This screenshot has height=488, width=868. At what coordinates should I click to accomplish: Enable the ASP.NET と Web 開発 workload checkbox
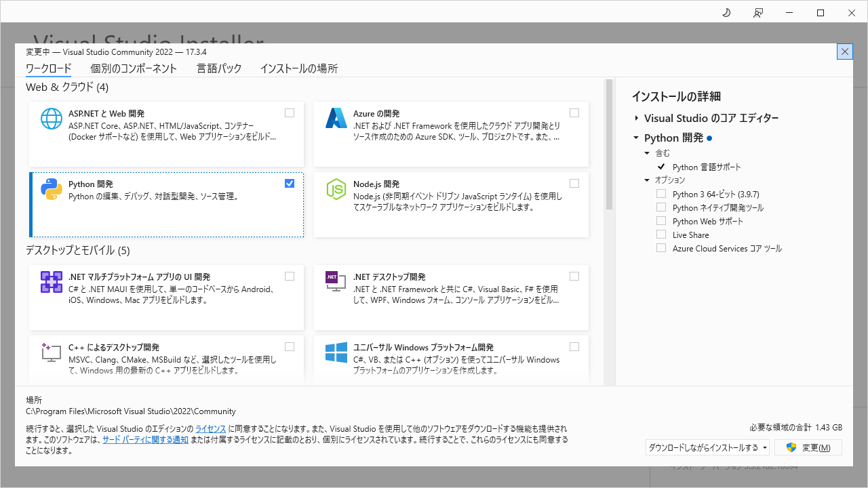290,113
